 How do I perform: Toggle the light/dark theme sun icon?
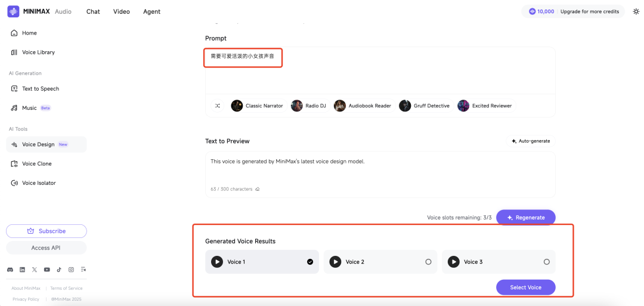(x=636, y=11)
